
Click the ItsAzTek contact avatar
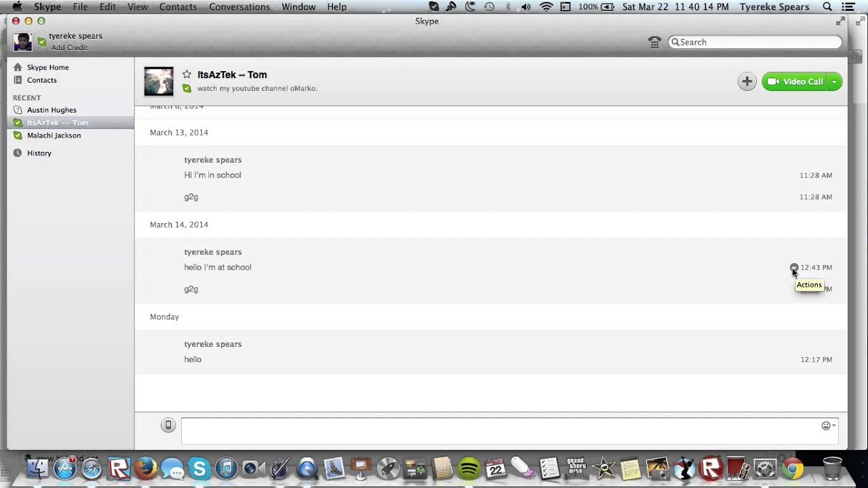tap(159, 81)
